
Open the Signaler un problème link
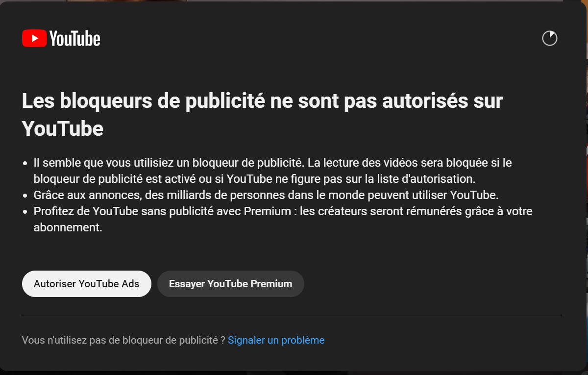(x=276, y=340)
